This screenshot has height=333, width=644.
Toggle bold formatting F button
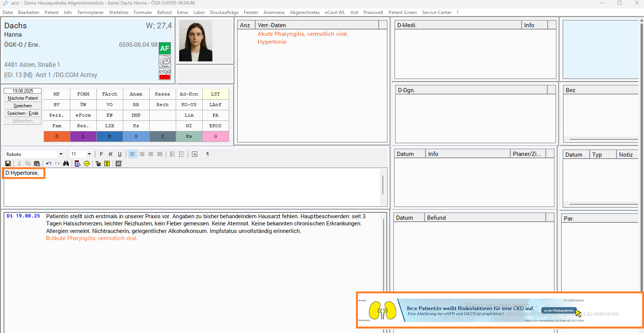(101, 154)
